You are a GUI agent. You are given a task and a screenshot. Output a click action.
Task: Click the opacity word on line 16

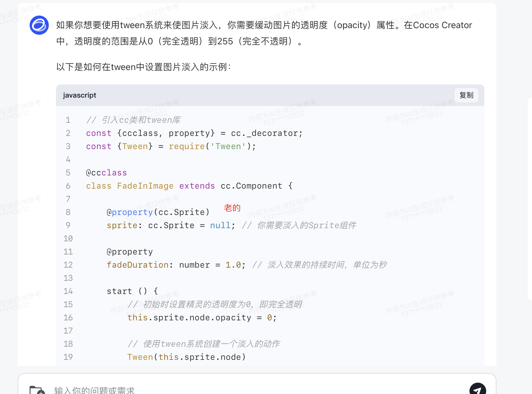[x=233, y=318]
